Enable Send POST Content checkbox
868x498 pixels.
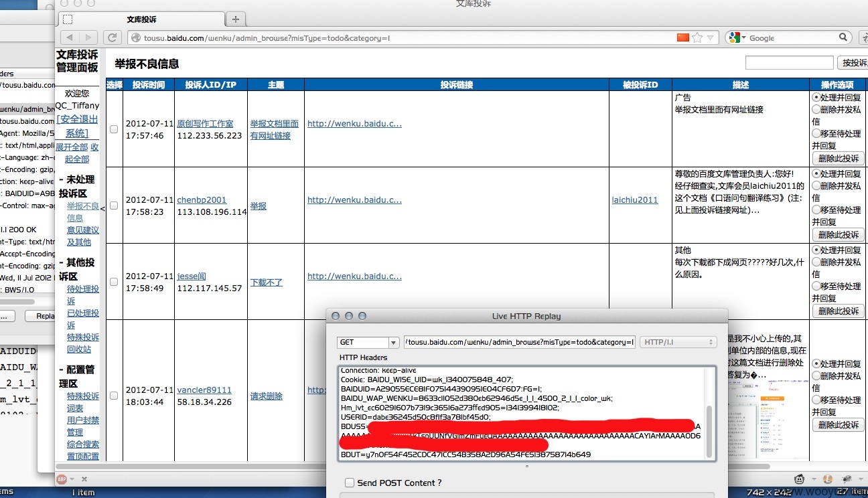[350, 483]
